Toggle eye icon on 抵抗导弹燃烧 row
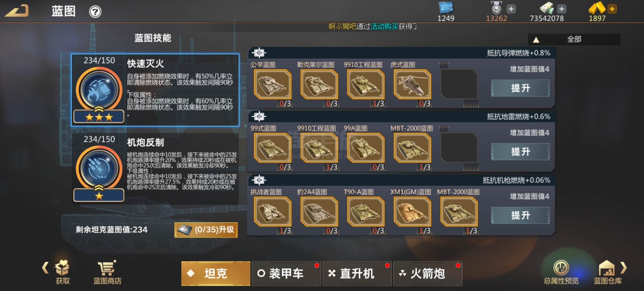The width and height of the screenshot is (644, 291). [x=259, y=53]
